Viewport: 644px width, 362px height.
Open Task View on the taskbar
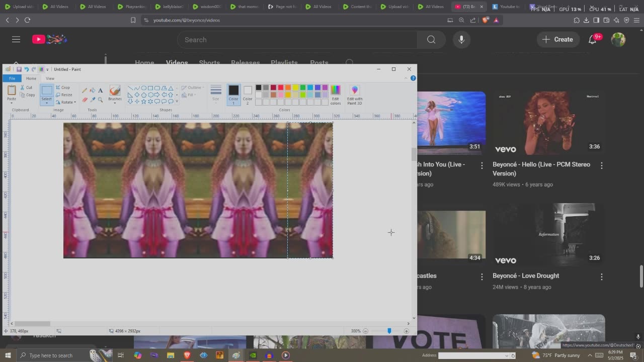coord(121,355)
